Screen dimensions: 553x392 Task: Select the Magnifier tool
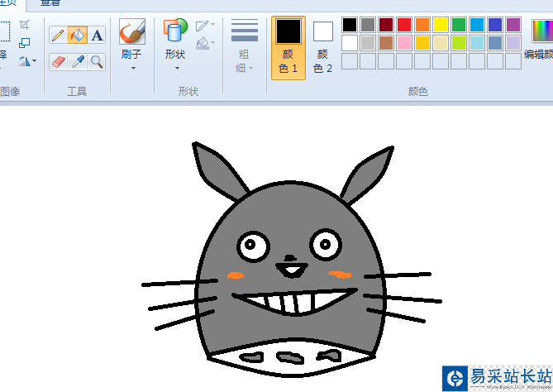coord(97,62)
